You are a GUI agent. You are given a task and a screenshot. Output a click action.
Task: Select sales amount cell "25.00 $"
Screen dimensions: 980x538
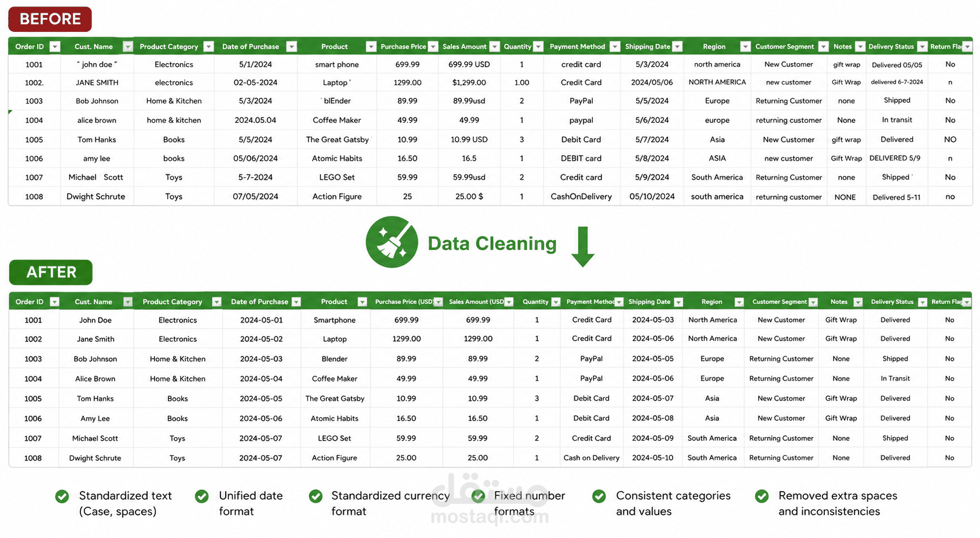pos(469,196)
